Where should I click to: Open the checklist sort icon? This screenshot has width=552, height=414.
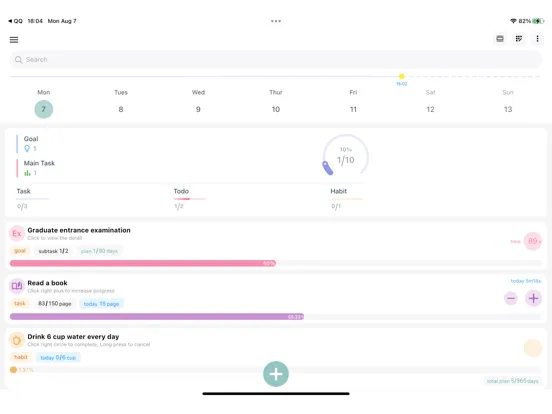pyautogui.click(x=519, y=39)
